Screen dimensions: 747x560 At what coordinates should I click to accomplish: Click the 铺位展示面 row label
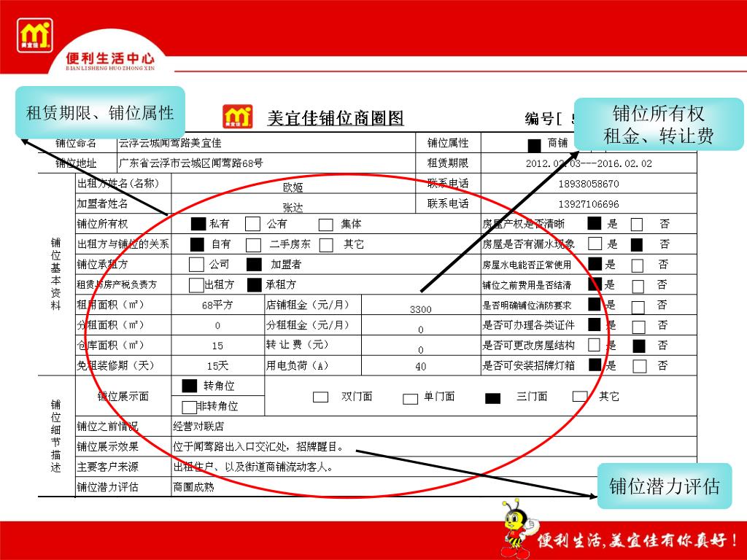click(123, 396)
